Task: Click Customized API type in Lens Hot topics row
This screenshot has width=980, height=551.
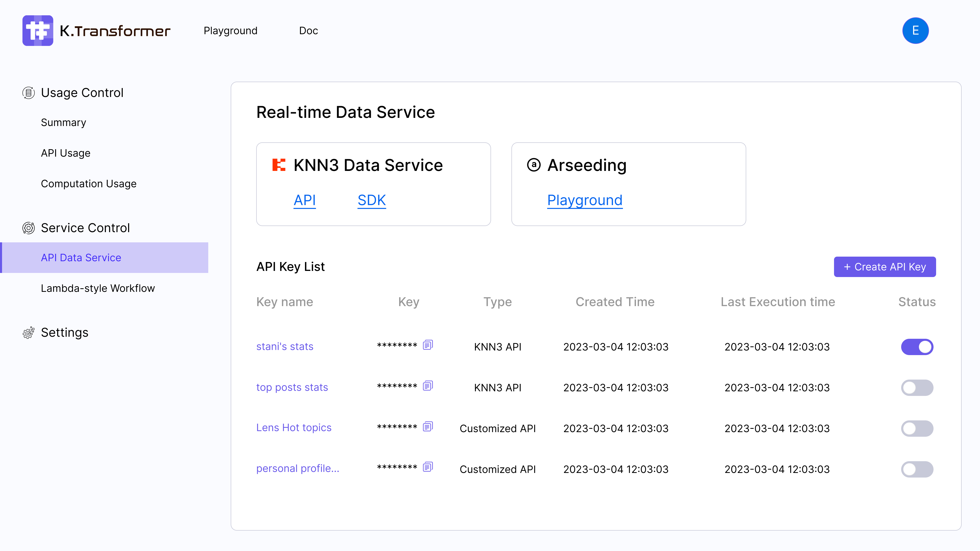Action: pos(498,429)
